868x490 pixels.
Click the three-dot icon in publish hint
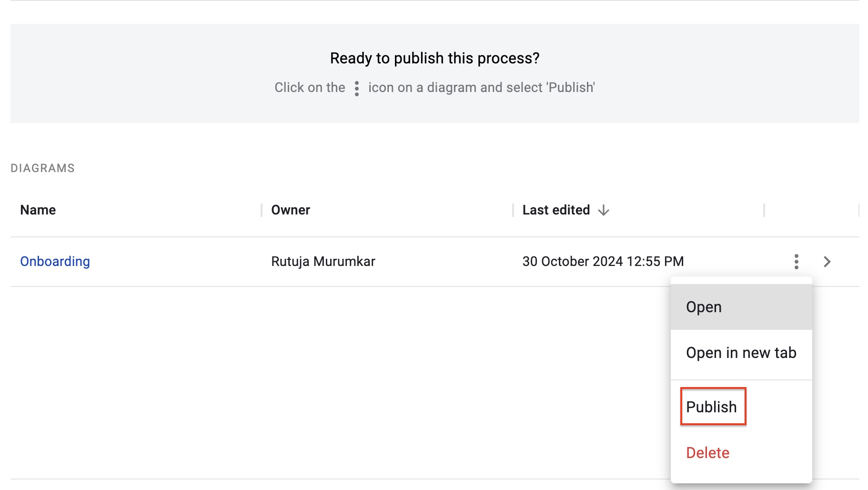pos(357,88)
